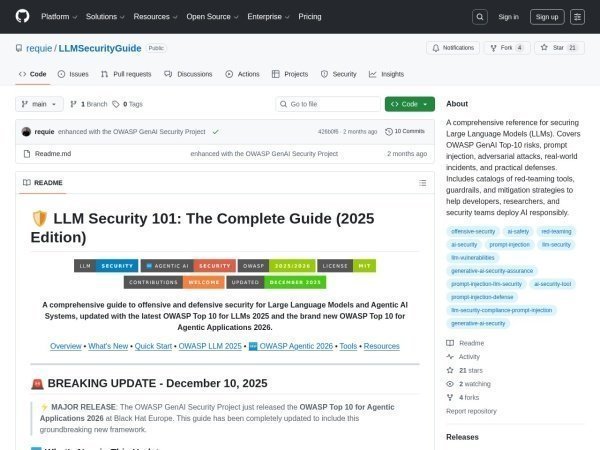Open the prompt-injection-defense topic tag
Screen dimensions: 600x450
(482, 297)
